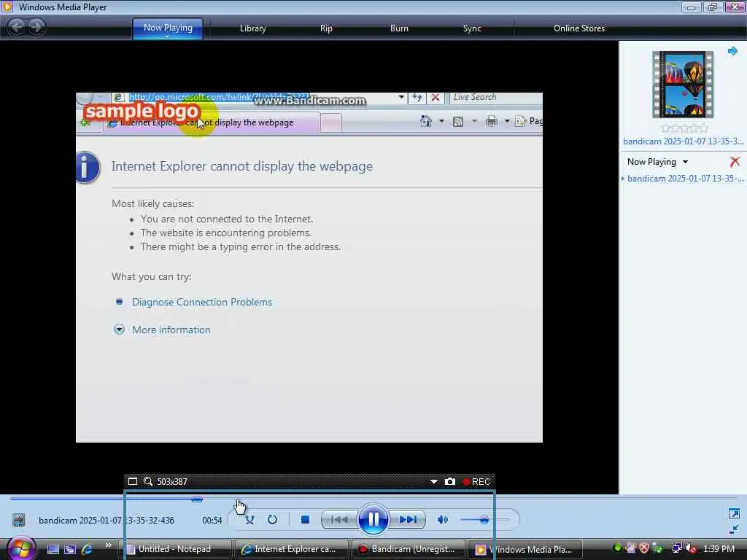Expand the arrow beneath Now Playing tab
This screenshot has width=747, height=560.
click(168, 36)
